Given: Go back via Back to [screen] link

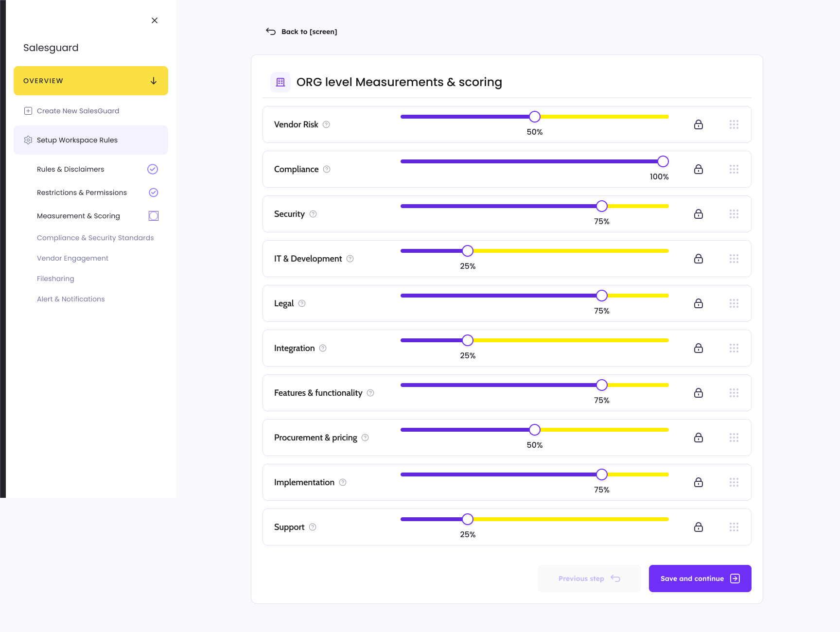Looking at the screenshot, I should point(301,32).
